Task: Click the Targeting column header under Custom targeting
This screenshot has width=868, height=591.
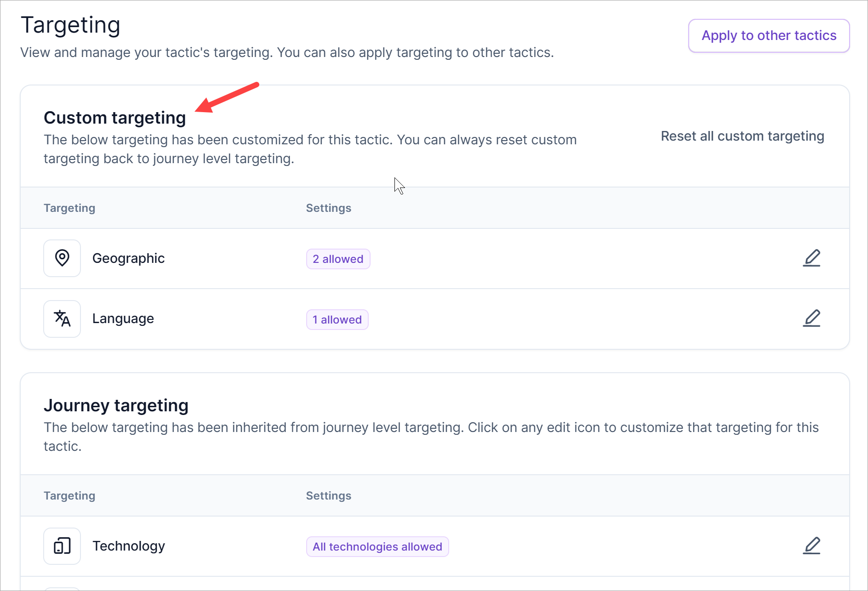Action: click(69, 208)
